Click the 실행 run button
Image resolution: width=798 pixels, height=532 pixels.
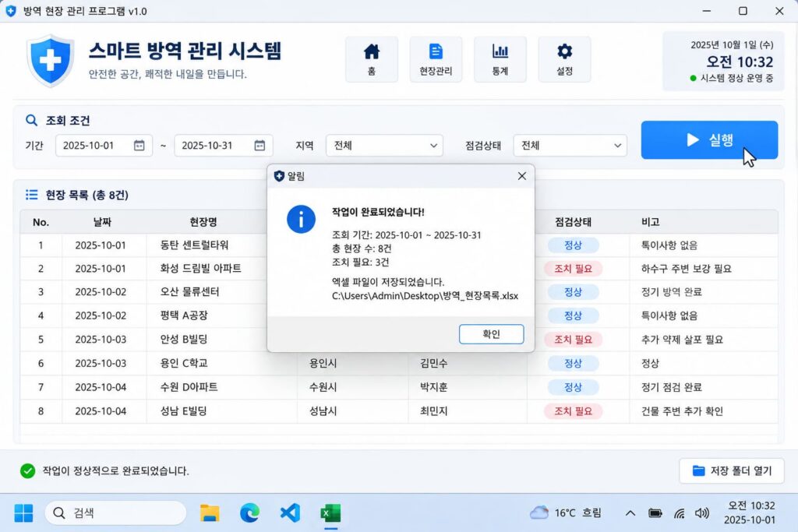[709, 140]
